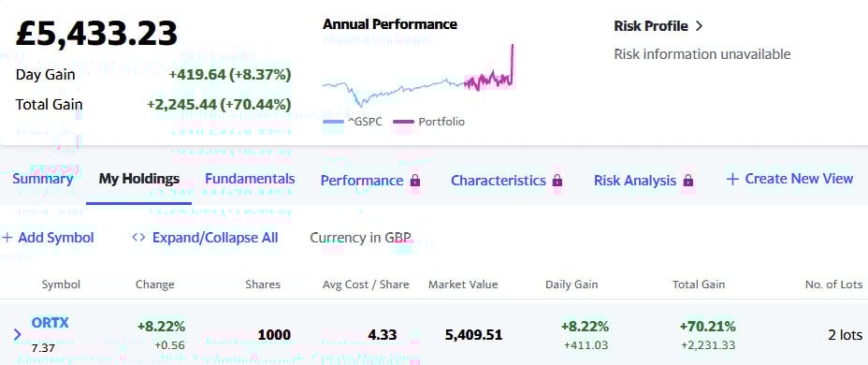Open the ORTX symbol link

[x=50, y=323]
